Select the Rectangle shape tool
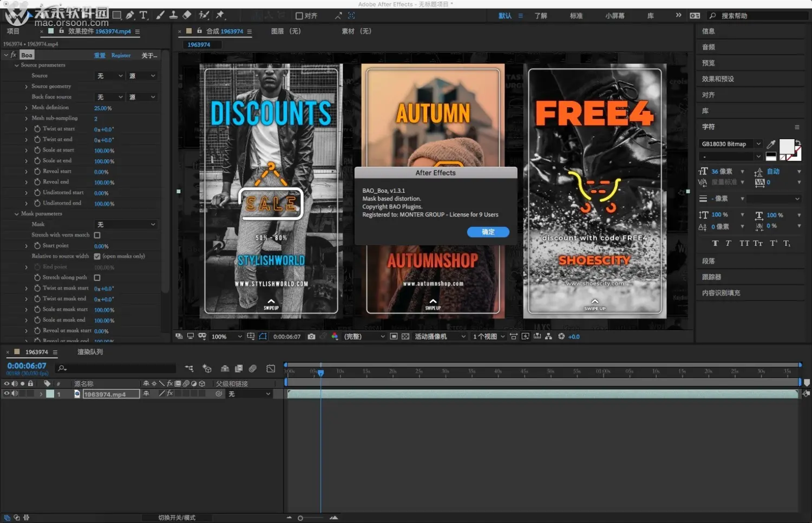This screenshot has height=523, width=812. (117, 15)
